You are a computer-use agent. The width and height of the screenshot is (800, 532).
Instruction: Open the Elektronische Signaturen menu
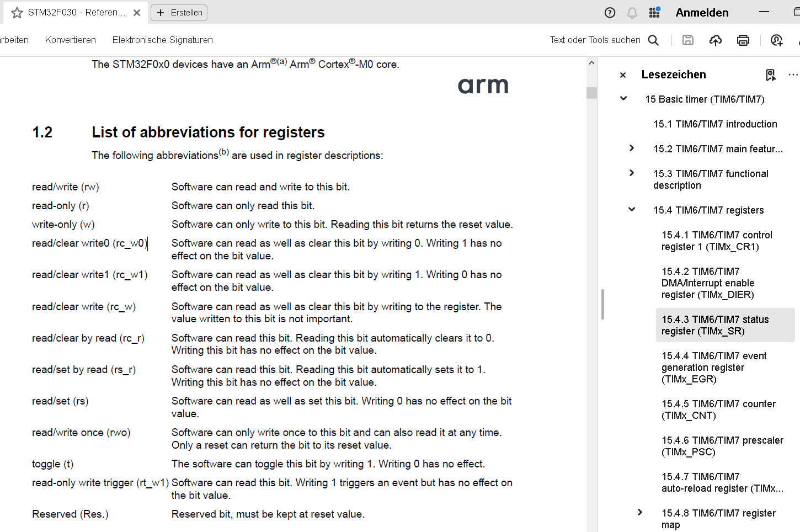[163, 40]
